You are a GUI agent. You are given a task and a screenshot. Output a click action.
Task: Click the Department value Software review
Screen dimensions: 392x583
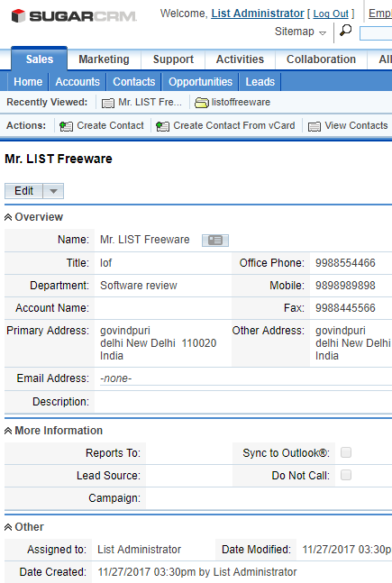[x=139, y=286]
